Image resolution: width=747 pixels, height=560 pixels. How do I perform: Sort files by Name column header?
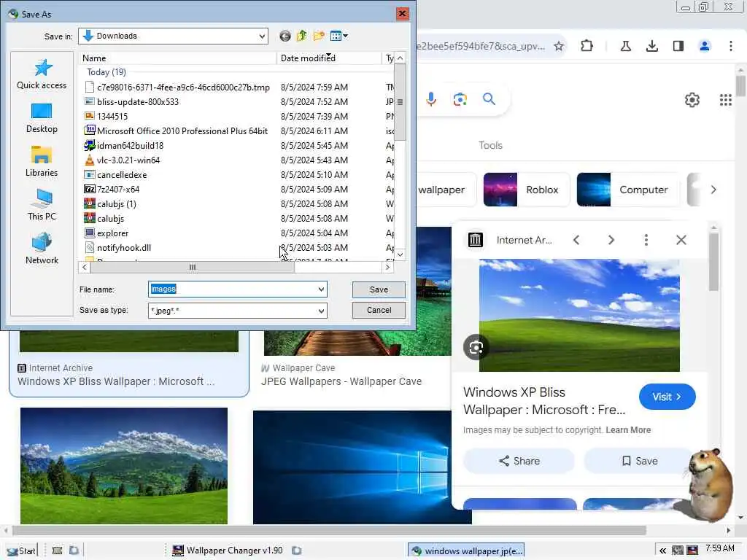tap(177, 58)
